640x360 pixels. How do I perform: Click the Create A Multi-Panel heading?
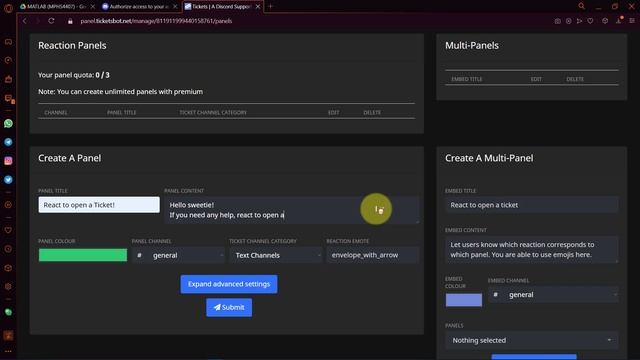coord(489,158)
